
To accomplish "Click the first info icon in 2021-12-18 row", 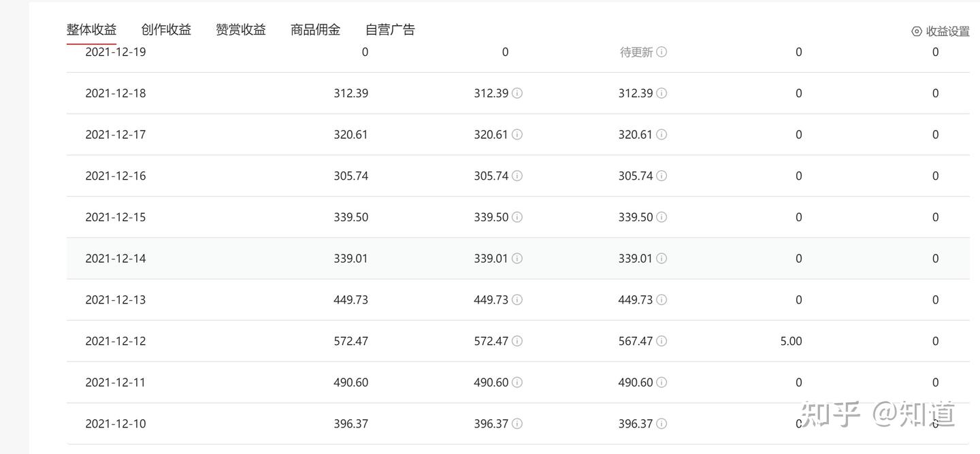I will click(517, 93).
